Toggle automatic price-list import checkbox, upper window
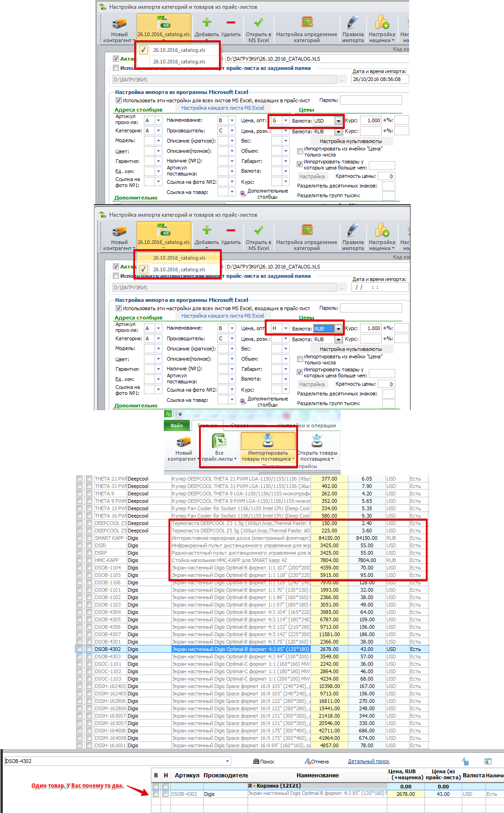Screen dimensions: 504x813 [x=116, y=68]
